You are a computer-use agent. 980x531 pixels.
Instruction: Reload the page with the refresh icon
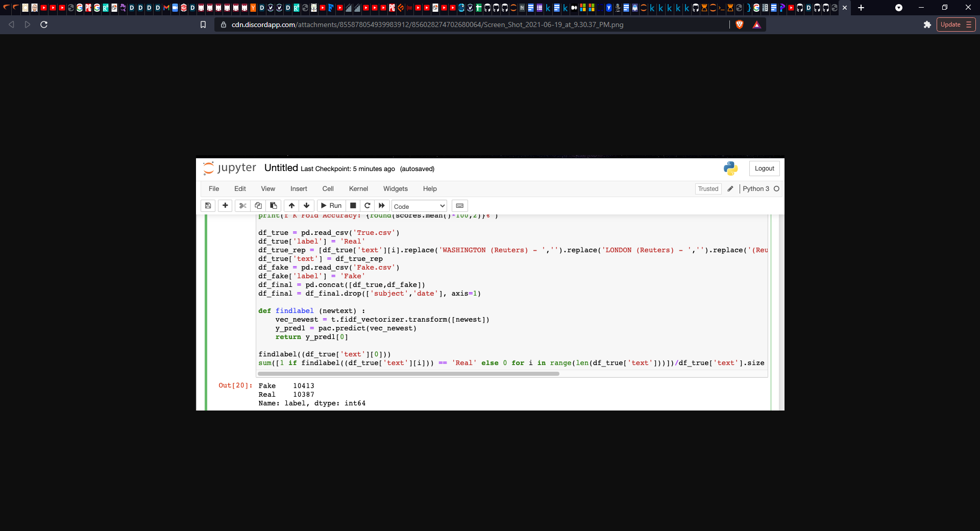[x=44, y=25]
